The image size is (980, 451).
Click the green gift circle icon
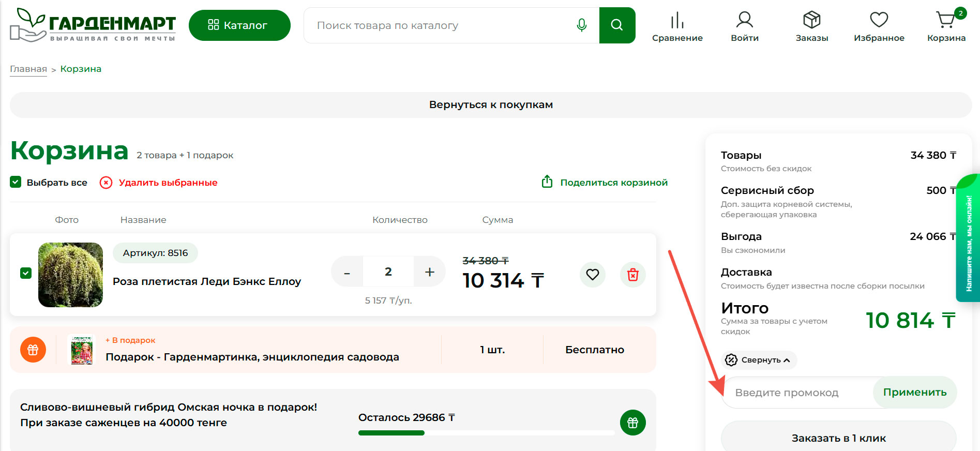(633, 423)
